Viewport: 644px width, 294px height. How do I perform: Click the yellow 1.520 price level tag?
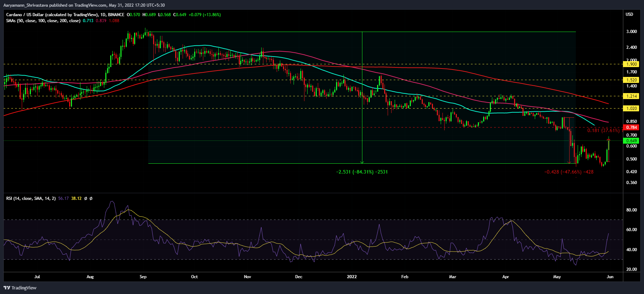click(x=631, y=80)
